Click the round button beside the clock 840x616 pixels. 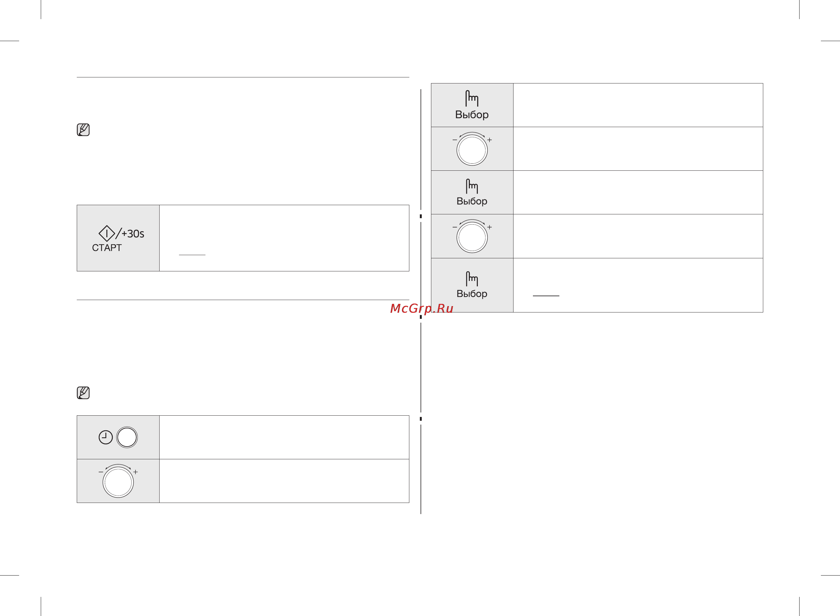tap(127, 437)
